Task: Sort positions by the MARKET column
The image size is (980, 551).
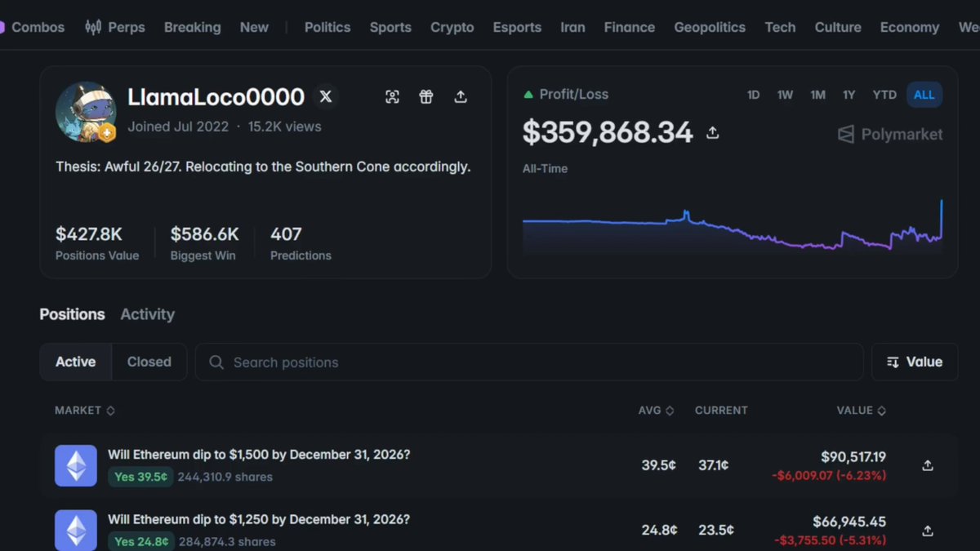Action: pyautogui.click(x=85, y=410)
